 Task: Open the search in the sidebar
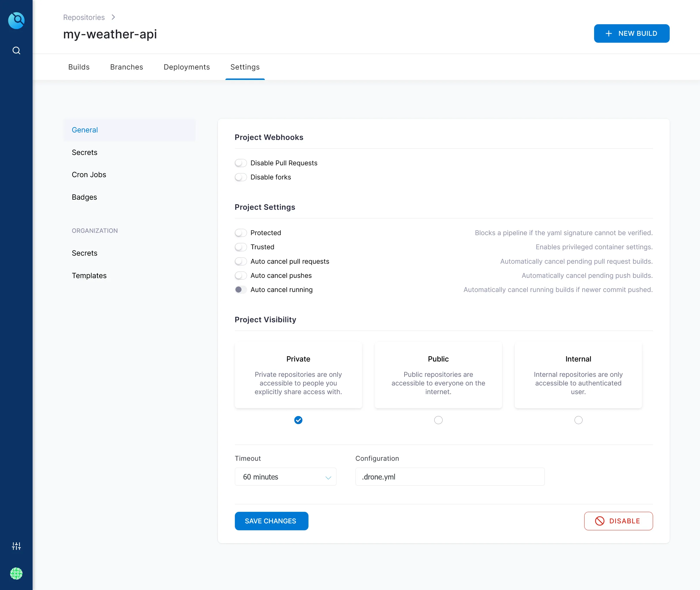tap(16, 50)
